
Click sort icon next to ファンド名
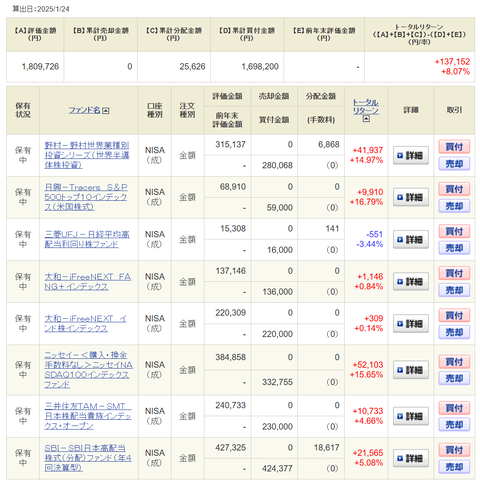pos(106,110)
